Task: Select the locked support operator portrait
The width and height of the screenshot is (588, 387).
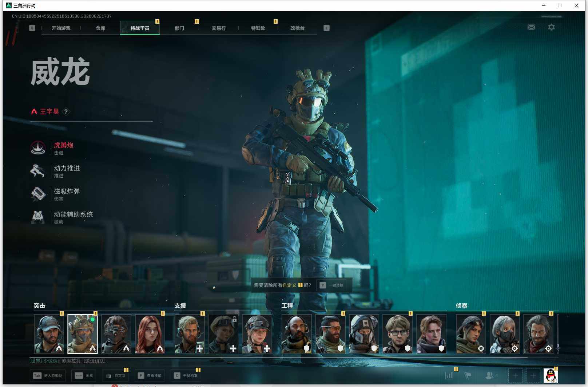Action: click(223, 334)
